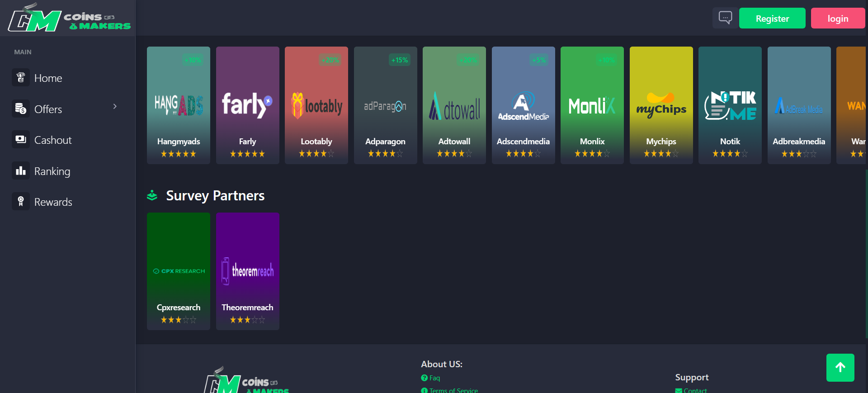Viewport: 868px width, 393px height.
Task: Open the Theoremreach survey partner card
Action: 247,271
